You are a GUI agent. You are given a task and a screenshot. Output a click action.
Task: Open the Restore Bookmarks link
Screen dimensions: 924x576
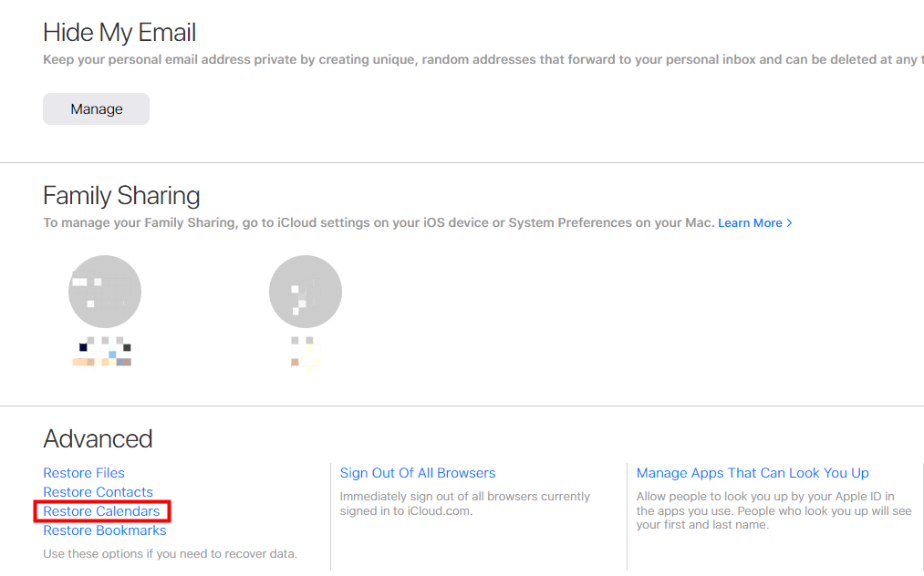click(x=104, y=530)
